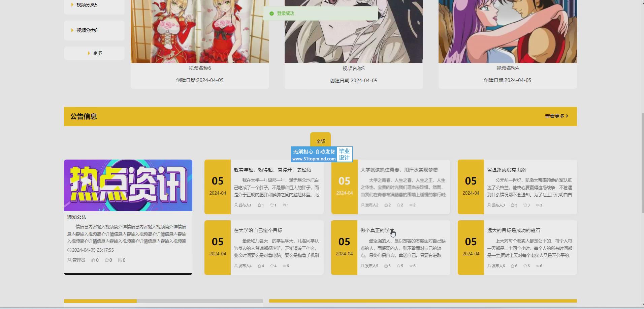Viewport: 644px width, 309px height.
Task: Open article 做个真正的学生
Action: 377,230
